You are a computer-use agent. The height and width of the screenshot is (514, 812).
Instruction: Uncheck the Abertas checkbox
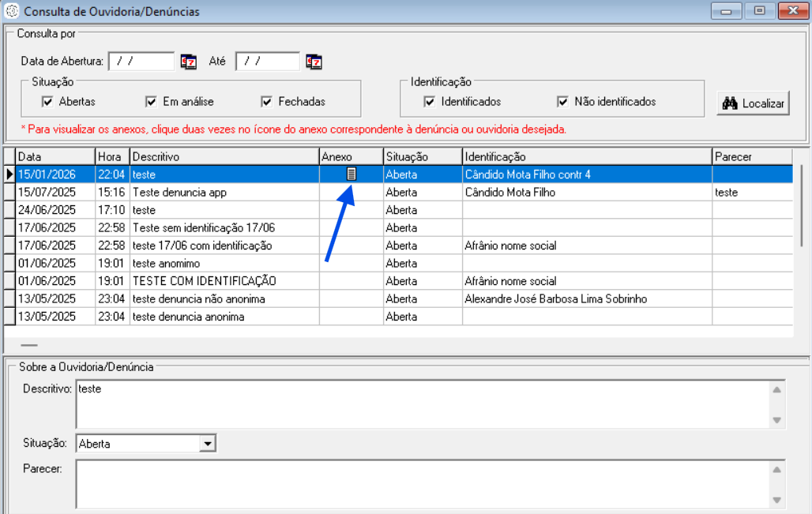click(x=47, y=101)
